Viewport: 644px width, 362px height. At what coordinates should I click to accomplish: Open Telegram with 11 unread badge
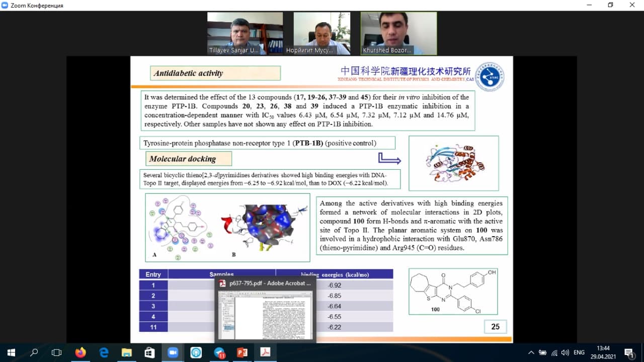(x=219, y=352)
